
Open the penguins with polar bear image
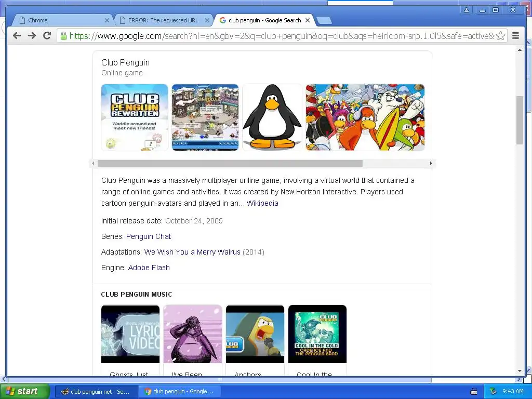(x=365, y=117)
